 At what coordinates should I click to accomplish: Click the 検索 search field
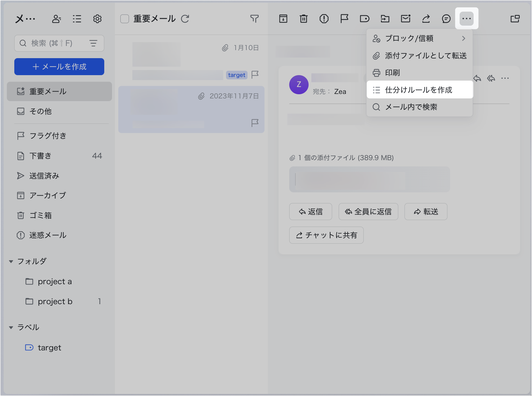pos(54,43)
